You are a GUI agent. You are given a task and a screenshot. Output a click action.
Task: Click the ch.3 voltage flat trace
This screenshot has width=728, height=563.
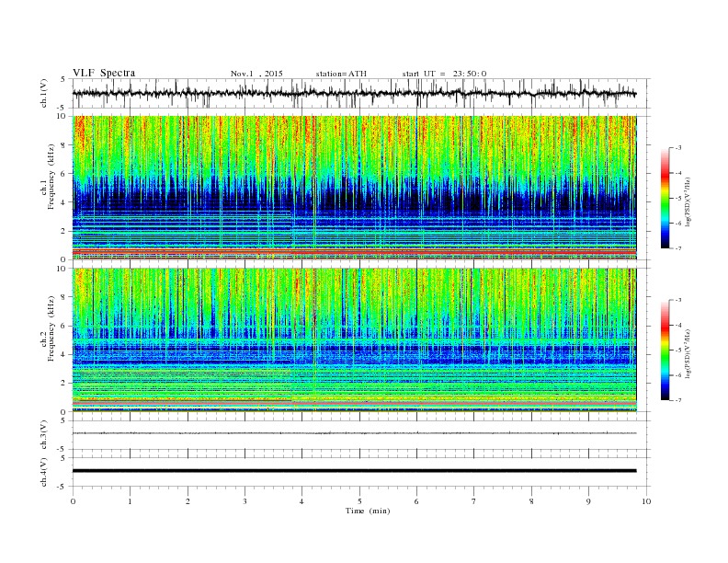(354, 433)
